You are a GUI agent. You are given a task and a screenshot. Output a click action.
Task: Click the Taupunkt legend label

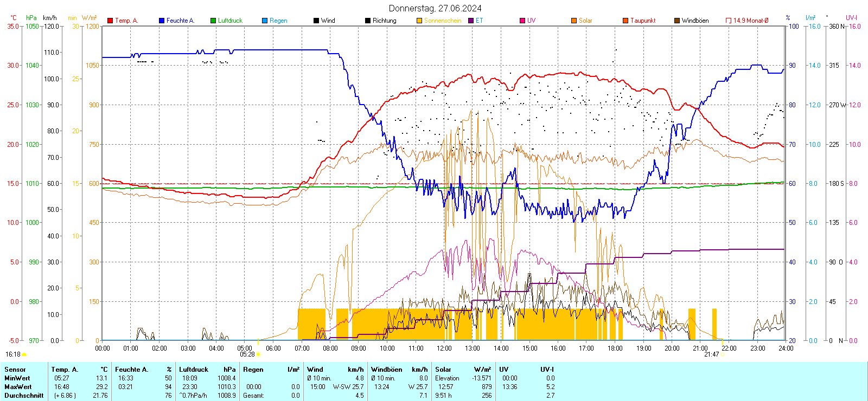click(x=643, y=21)
